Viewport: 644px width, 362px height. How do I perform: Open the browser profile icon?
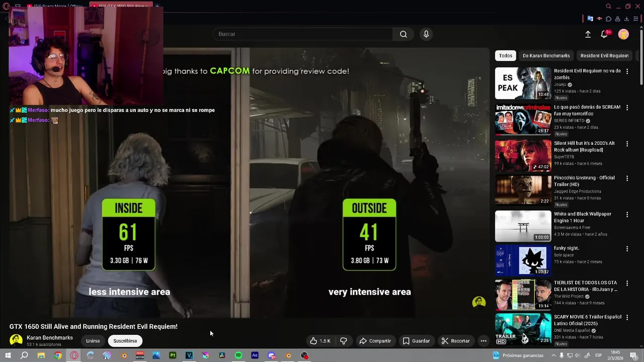[617, 19]
